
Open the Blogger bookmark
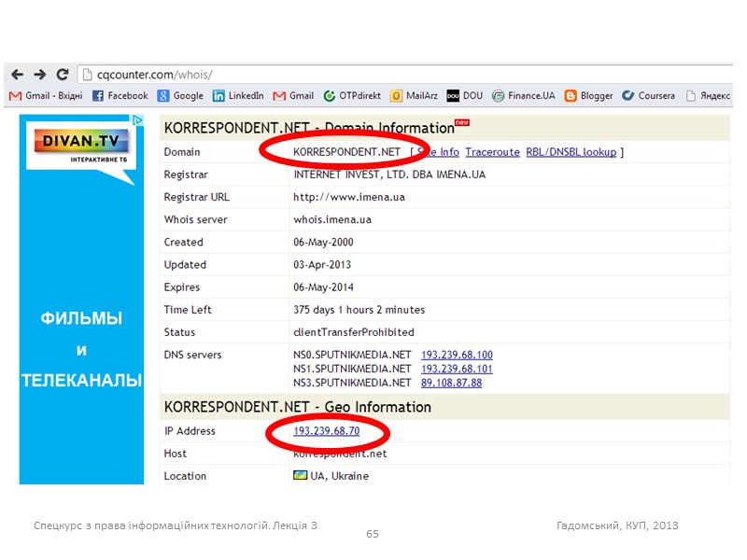(x=589, y=96)
